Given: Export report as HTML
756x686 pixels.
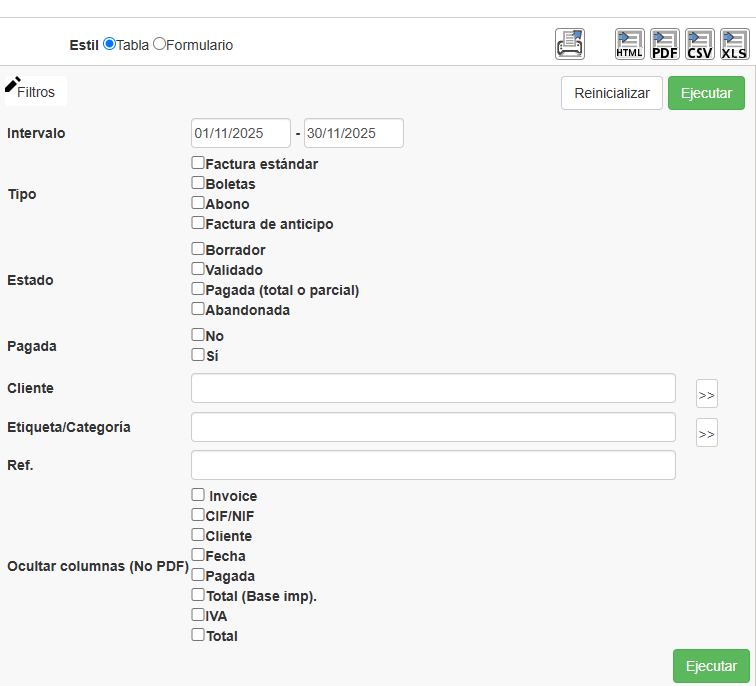Looking at the screenshot, I should (630, 44).
